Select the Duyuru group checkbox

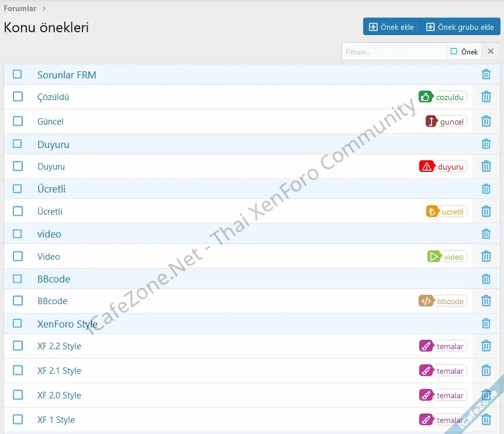point(17,144)
